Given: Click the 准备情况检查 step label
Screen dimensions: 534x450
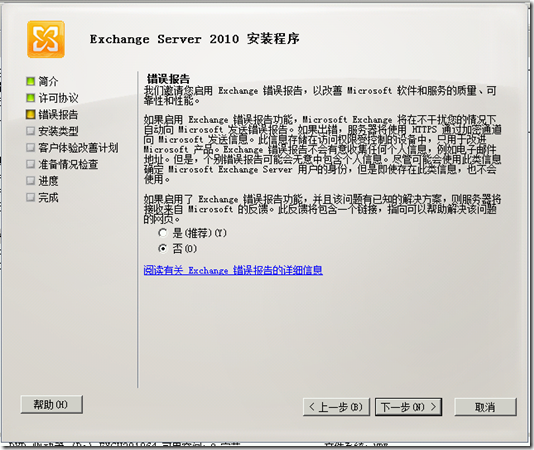Looking at the screenshot, I should point(68,165).
